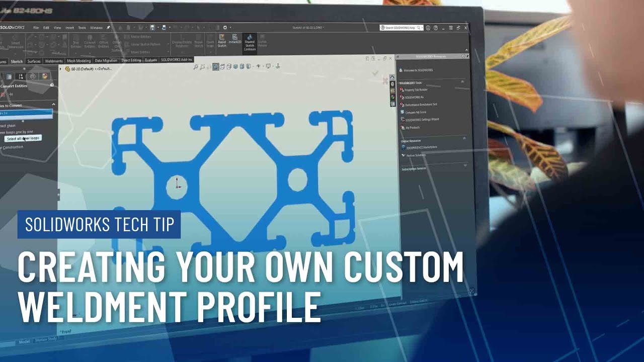Click the Search SOLIDWORKS Help field
Screen dimensions: 644x362
coord(401,28)
